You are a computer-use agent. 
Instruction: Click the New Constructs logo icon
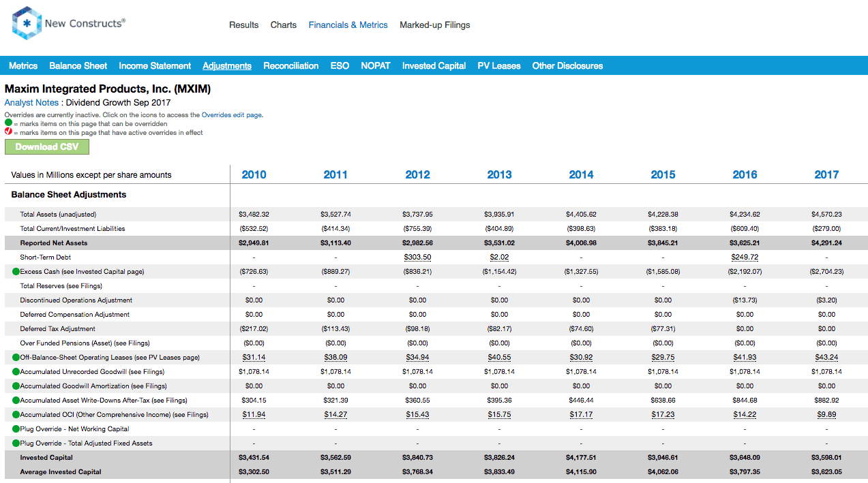click(27, 23)
